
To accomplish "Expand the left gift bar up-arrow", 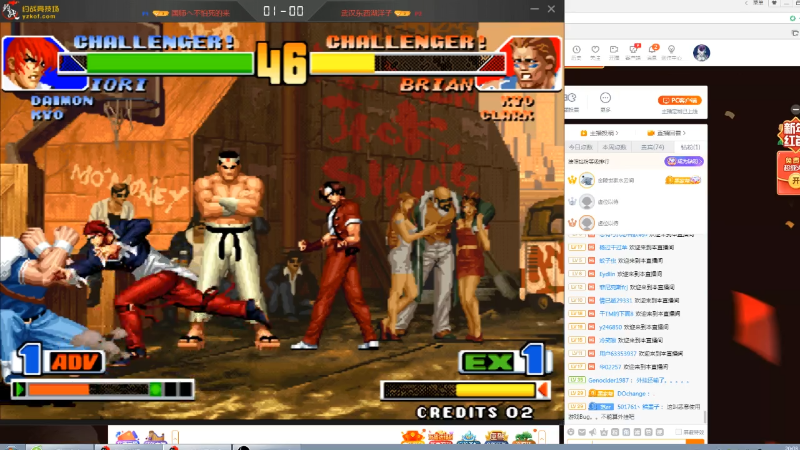I will [x=175, y=437].
